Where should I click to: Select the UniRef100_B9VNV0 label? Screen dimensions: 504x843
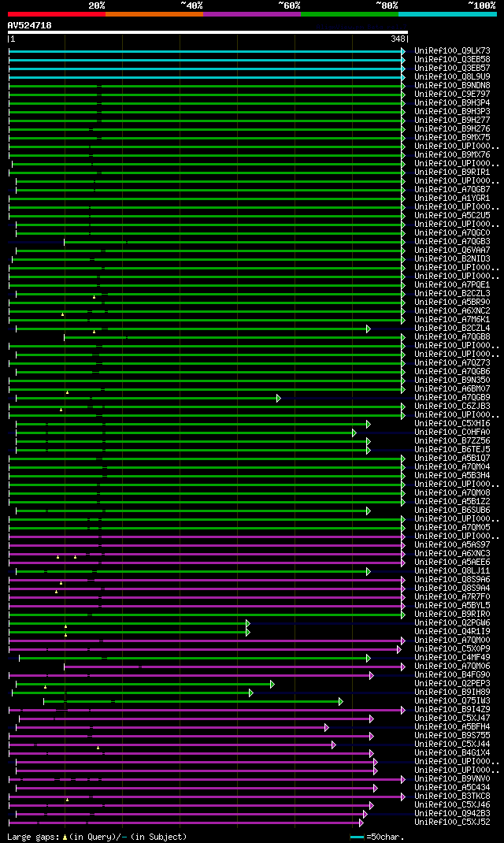(452, 779)
